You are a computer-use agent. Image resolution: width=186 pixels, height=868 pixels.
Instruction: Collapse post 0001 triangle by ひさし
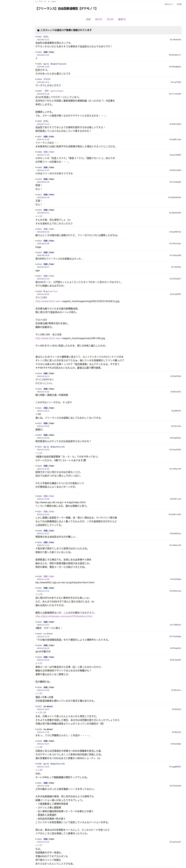(x=36, y=37)
